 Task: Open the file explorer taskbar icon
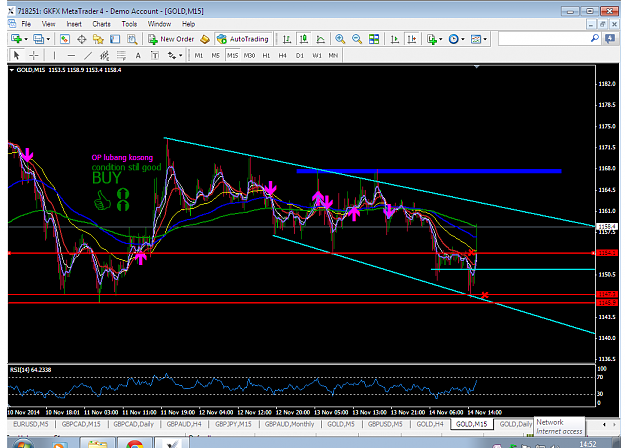(x=98, y=444)
